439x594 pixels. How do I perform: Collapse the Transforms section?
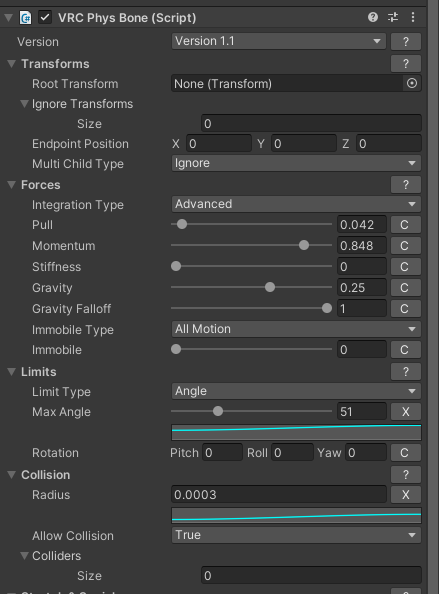11,64
